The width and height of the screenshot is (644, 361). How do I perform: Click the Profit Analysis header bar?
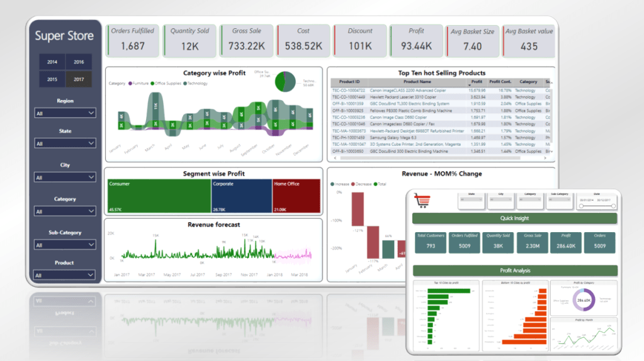[514, 270]
